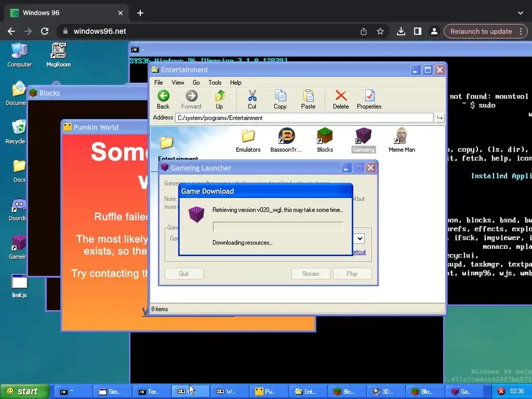The height and width of the screenshot is (399, 532).
Task: Open the browser downloads icon
Action: coord(401,31)
